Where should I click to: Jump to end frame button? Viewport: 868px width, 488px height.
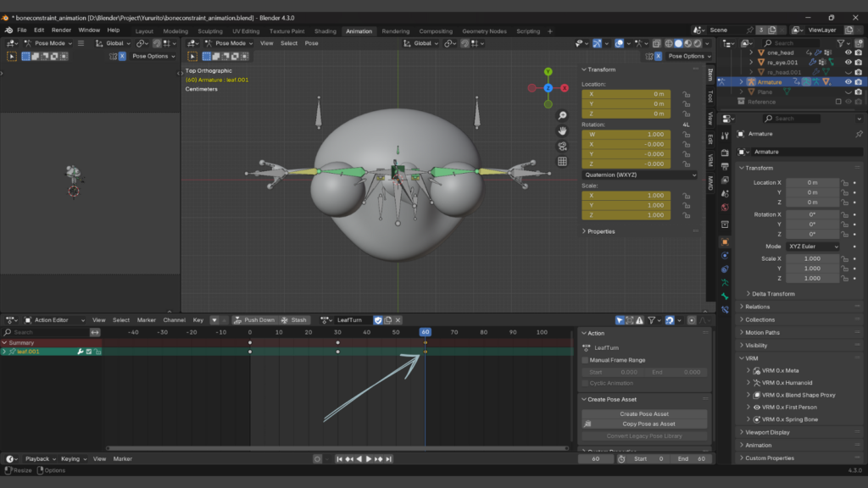click(x=388, y=458)
